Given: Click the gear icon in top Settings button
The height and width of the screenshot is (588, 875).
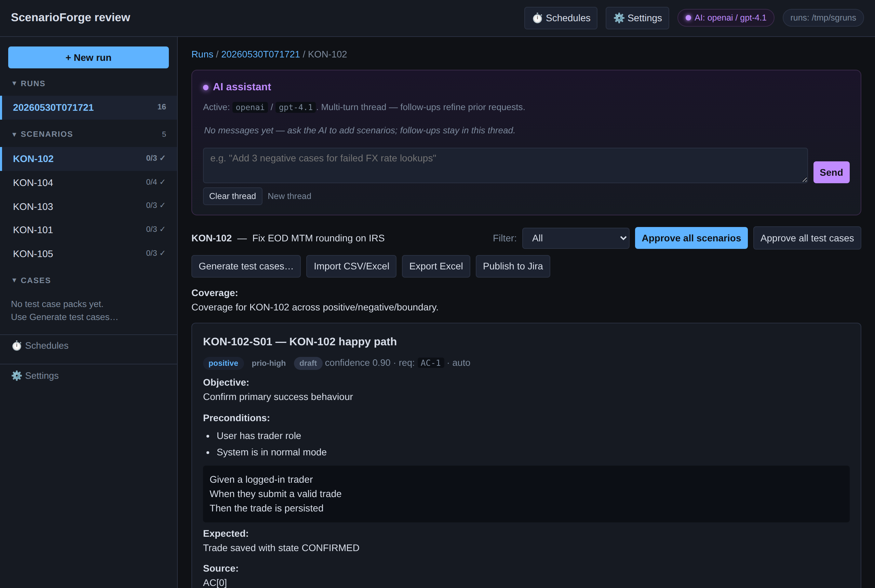Looking at the screenshot, I should (619, 18).
